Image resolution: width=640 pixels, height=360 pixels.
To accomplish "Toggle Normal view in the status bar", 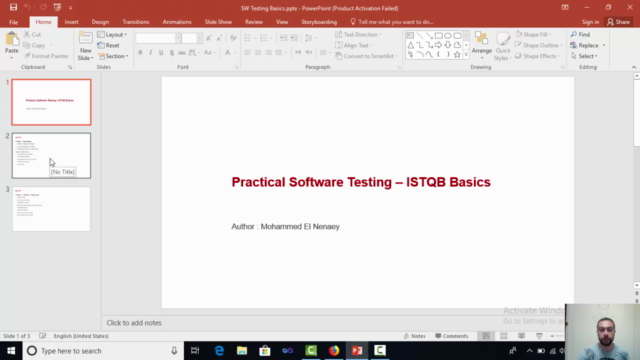I will [486, 336].
